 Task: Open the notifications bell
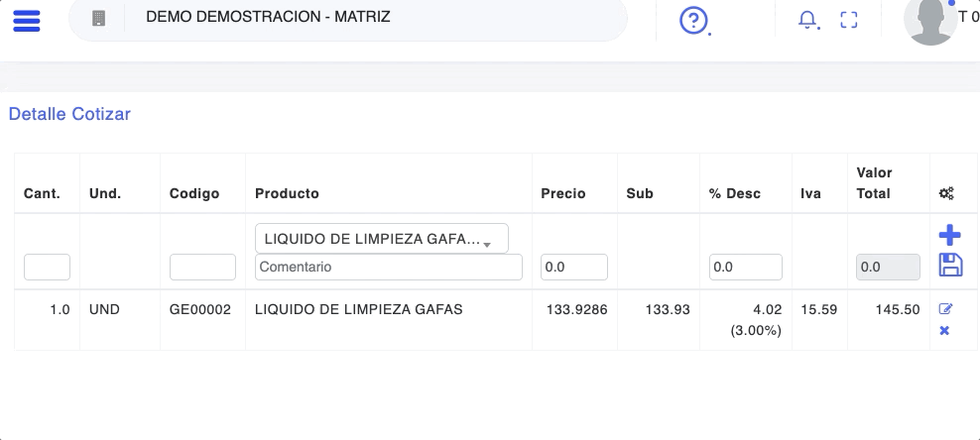click(808, 20)
